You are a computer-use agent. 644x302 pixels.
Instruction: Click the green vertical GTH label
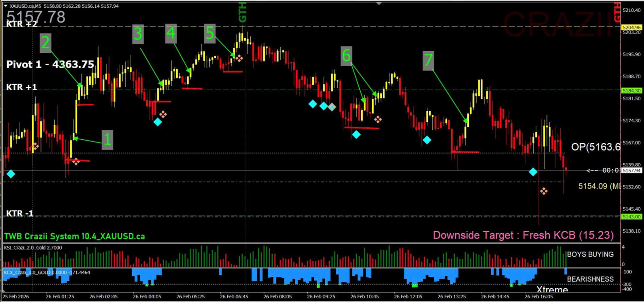(242, 12)
